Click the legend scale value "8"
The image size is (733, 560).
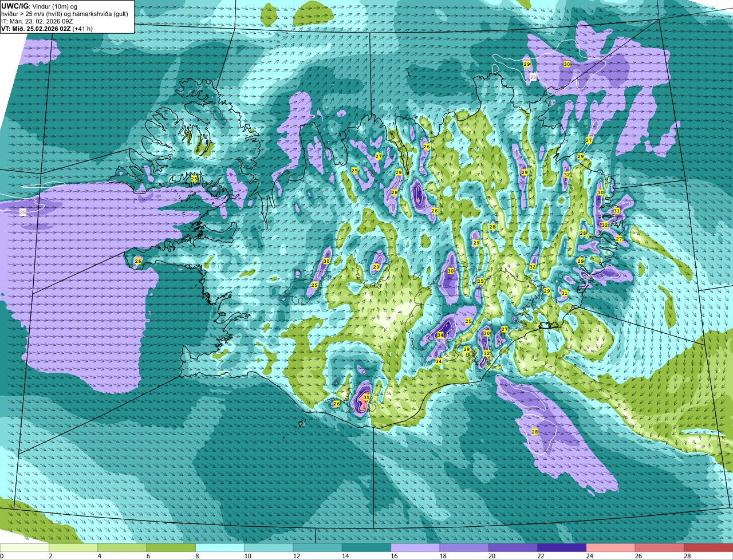pos(196,556)
